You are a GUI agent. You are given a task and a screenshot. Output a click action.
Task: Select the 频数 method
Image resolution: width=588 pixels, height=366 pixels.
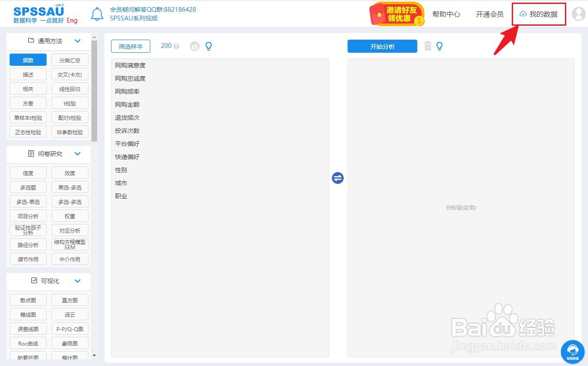pos(28,60)
